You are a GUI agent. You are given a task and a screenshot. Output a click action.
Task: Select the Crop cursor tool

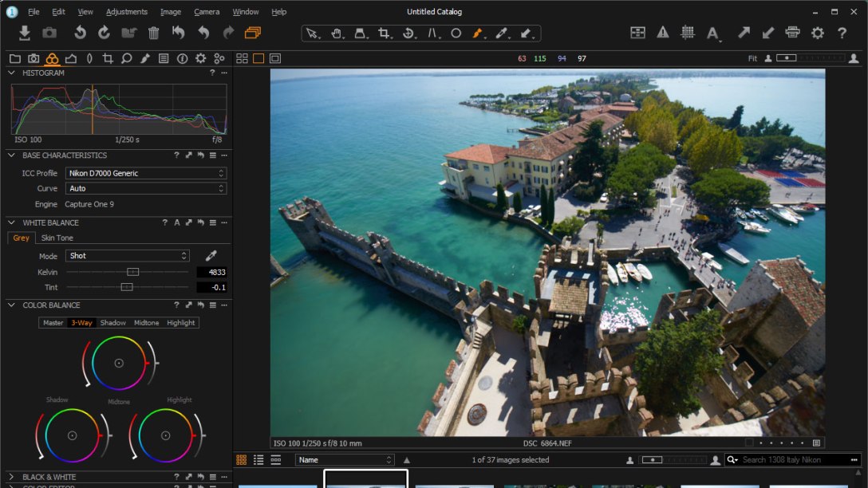pyautogui.click(x=385, y=33)
